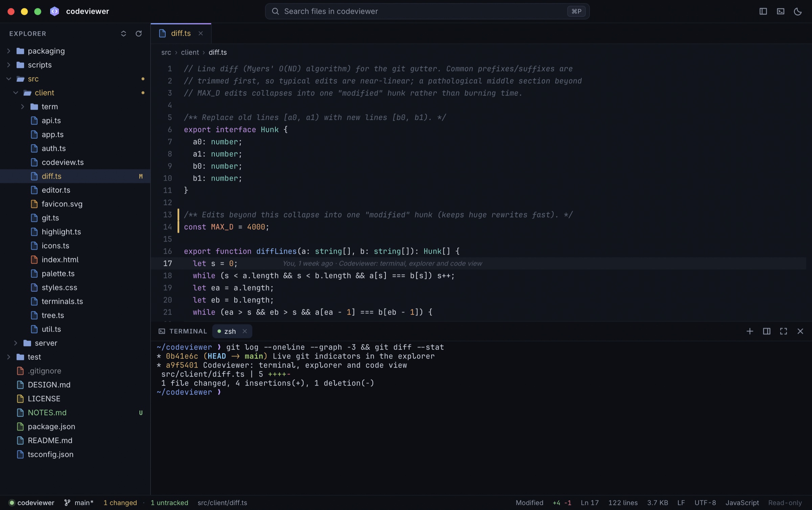Open package.json file icon
812x510 pixels.
click(20, 426)
